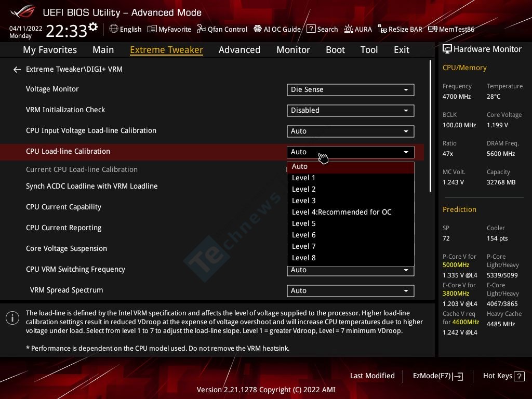Click the date 04/11/2022 Monday
532x399 pixels.
point(25,32)
